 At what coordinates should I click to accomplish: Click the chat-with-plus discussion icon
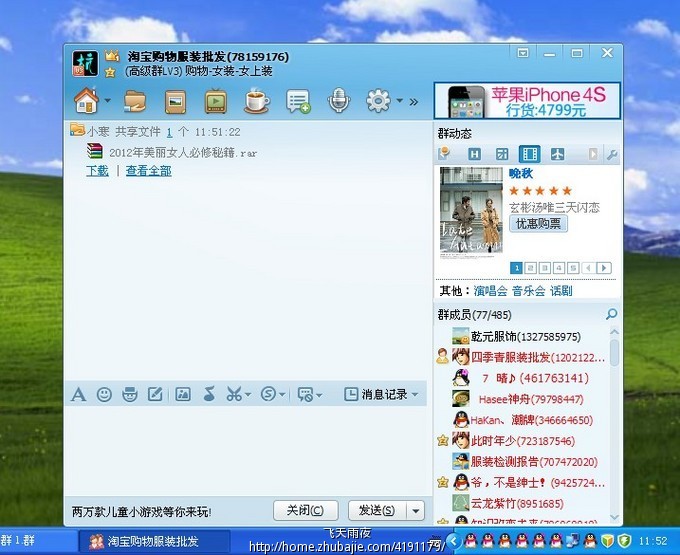click(298, 101)
